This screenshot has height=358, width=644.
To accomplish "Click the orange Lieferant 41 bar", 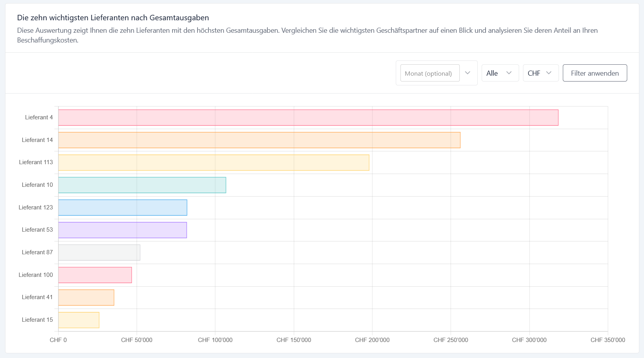I will [x=86, y=298].
